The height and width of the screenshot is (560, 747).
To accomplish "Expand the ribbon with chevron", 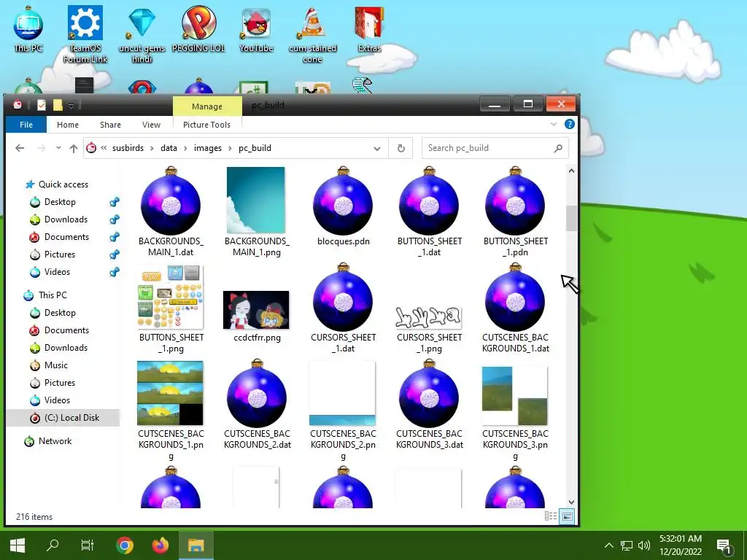I will (554, 124).
